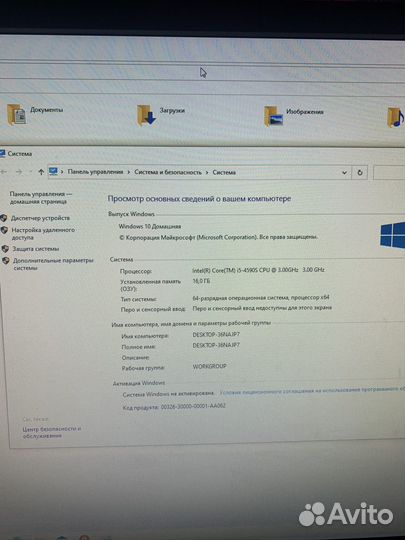Click Система Windows не активирована text
The image size is (405, 540).
point(168,394)
